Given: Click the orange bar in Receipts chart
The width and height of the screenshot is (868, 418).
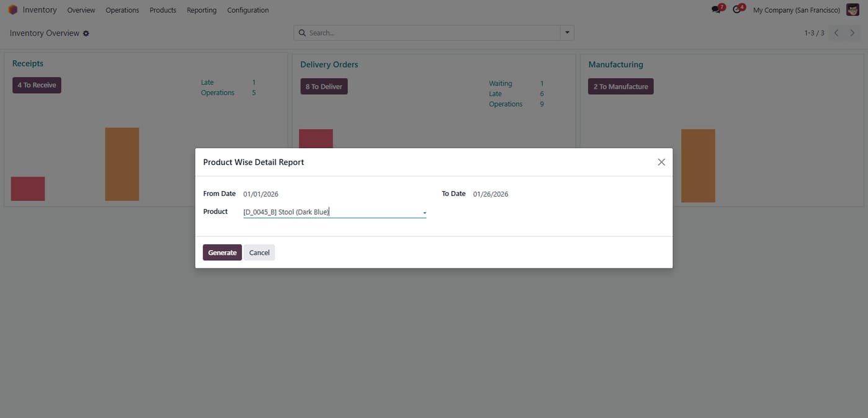Looking at the screenshot, I should 122,164.
